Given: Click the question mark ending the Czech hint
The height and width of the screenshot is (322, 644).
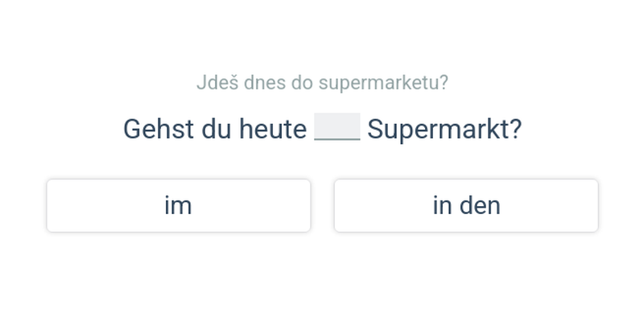Looking at the screenshot, I should (444, 83).
